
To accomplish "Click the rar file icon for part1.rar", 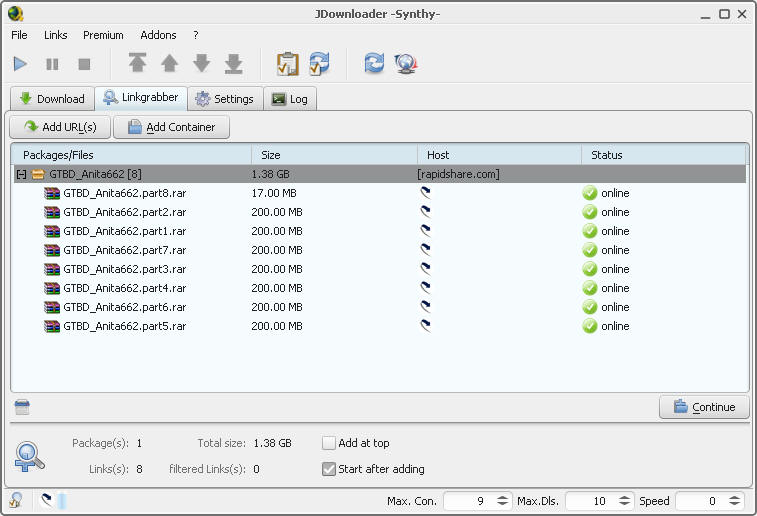I will 52,231.
